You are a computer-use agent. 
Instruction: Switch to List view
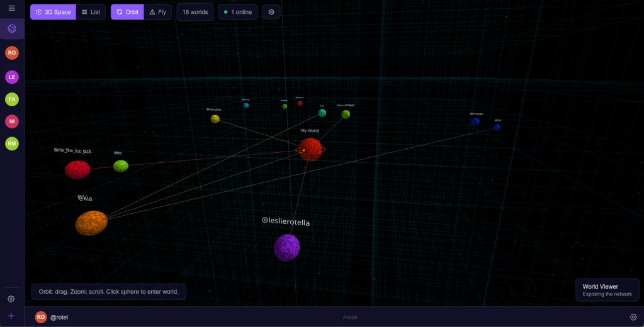click(x=91, y=12)
